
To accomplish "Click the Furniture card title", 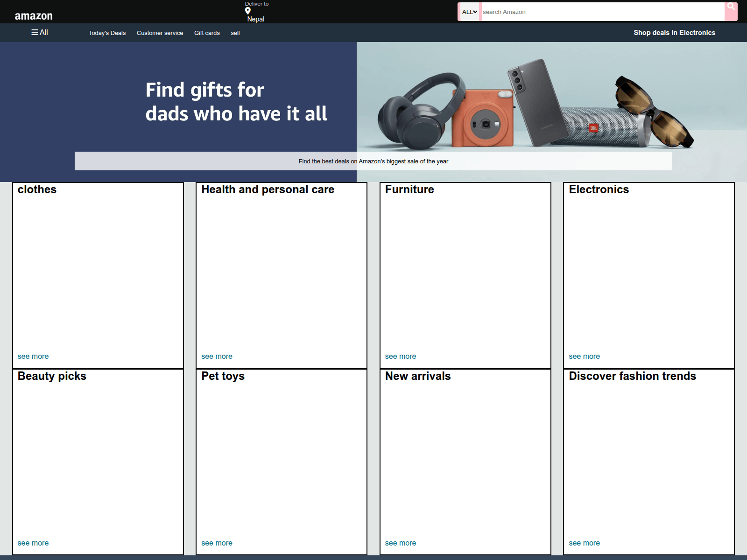I will pos(409,189).
